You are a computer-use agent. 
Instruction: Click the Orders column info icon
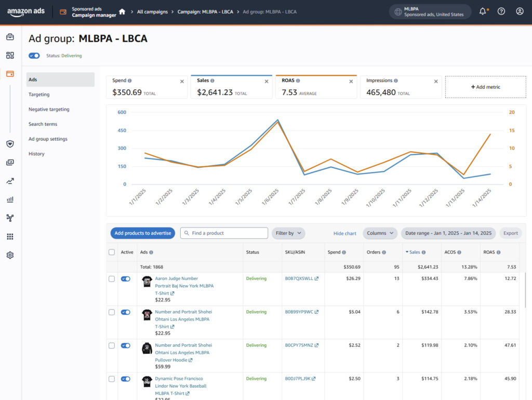pos(384,252)
